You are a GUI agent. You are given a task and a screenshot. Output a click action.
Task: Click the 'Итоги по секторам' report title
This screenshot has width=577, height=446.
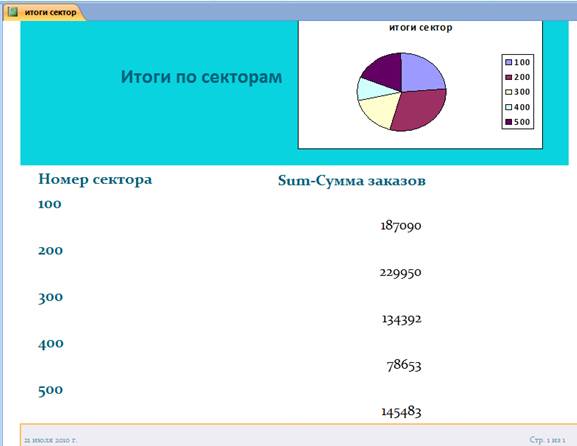click(201, 77)
